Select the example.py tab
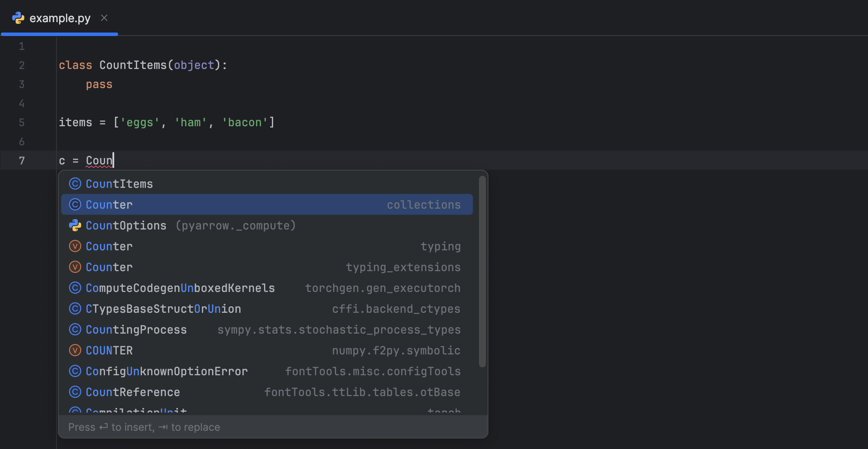The height and width of the screenshot is (449, 868). pos(60,18)
